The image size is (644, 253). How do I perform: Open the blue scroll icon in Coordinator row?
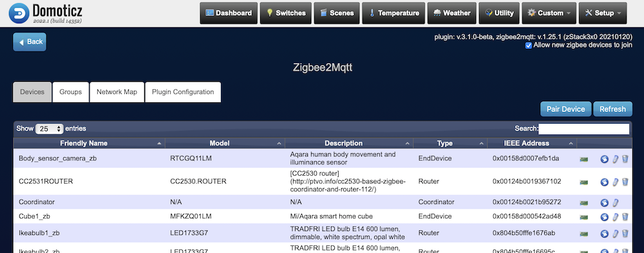[604, 203]
